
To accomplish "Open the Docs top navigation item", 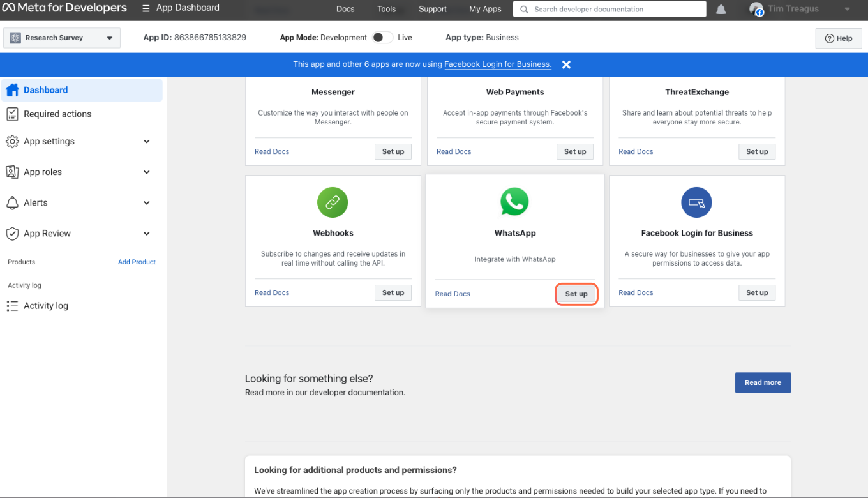I will pyautogui.click(x=345, y=9).
